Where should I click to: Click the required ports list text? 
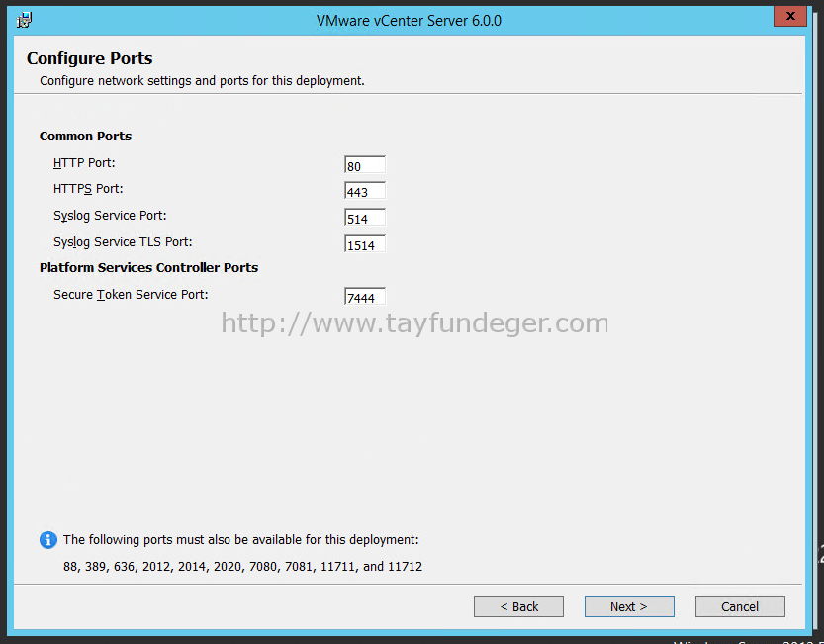242,567
